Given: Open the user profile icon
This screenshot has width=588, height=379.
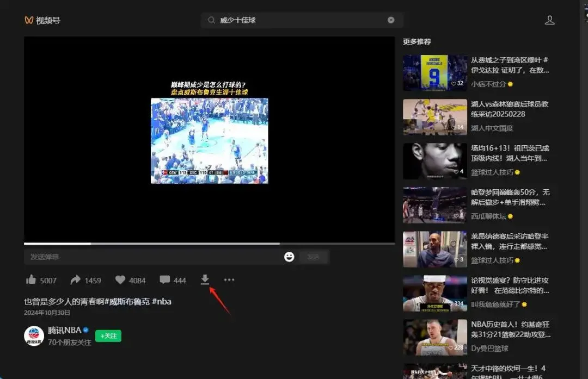Looking at the screenshot, I should click(x=550, y=20).
